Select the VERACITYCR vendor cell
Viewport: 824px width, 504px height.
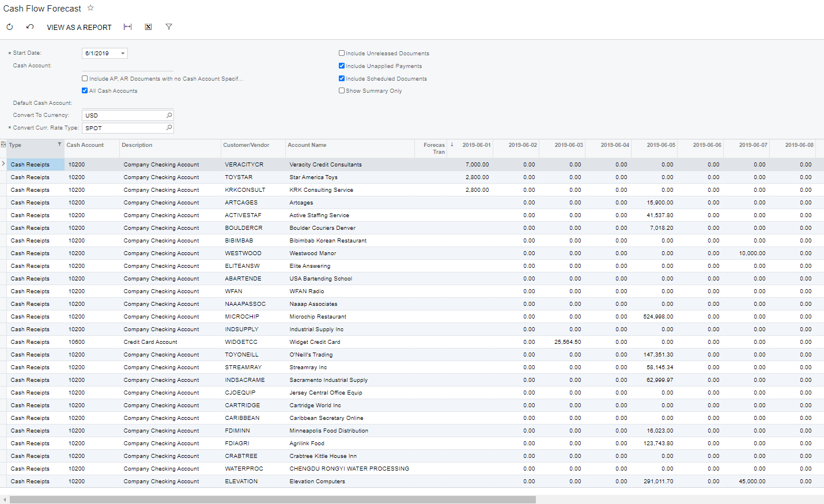pos(254,165)
